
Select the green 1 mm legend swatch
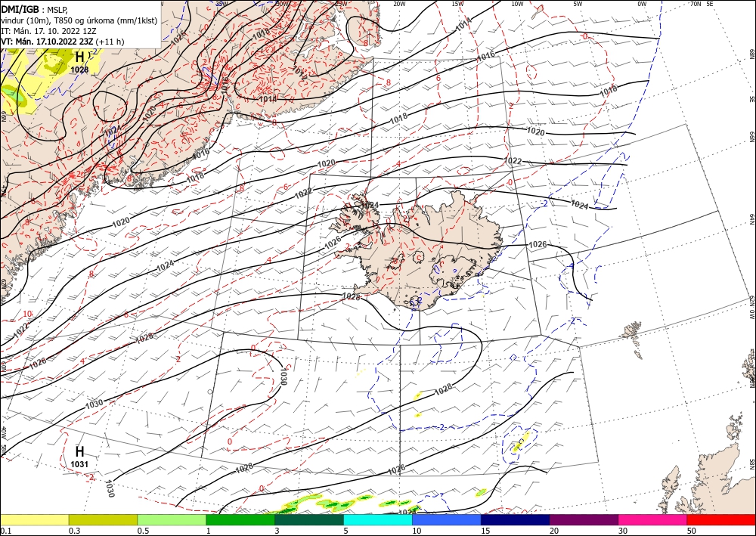point(240,519)
